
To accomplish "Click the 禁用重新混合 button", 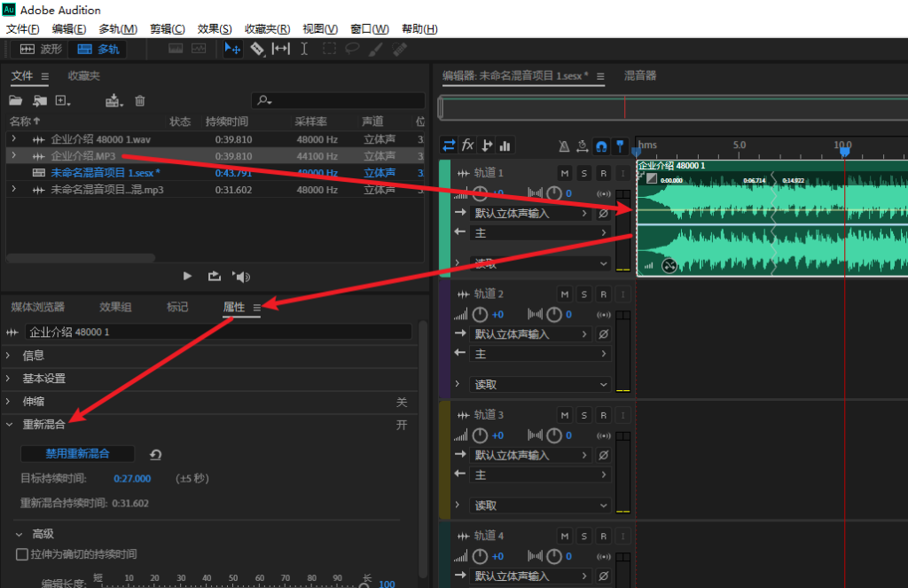I will click(77, 453).
